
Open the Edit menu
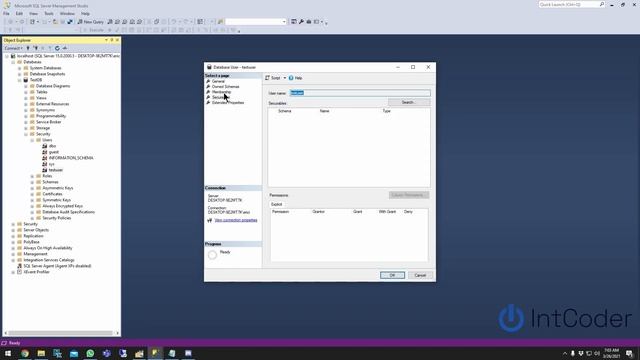click(19, 13)
